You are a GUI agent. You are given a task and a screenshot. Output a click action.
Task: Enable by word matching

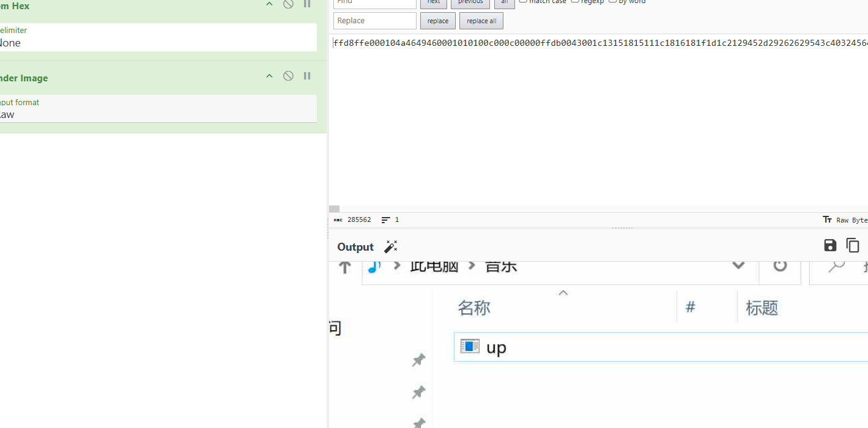pos(612,1)
